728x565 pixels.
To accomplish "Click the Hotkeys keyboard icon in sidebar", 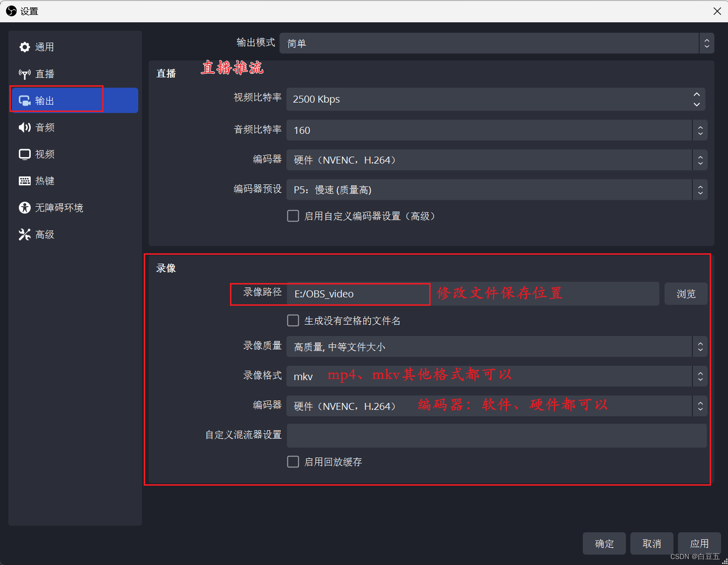I will click(x=25, y=181).
